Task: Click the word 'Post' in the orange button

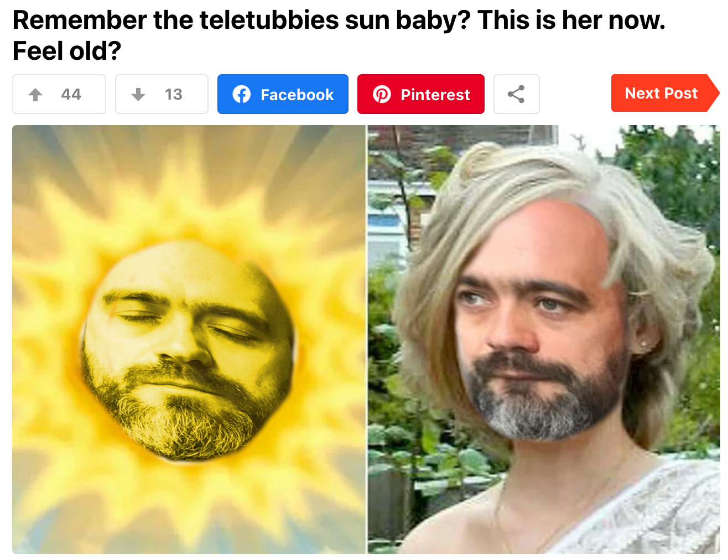Action: click(681, 94)
